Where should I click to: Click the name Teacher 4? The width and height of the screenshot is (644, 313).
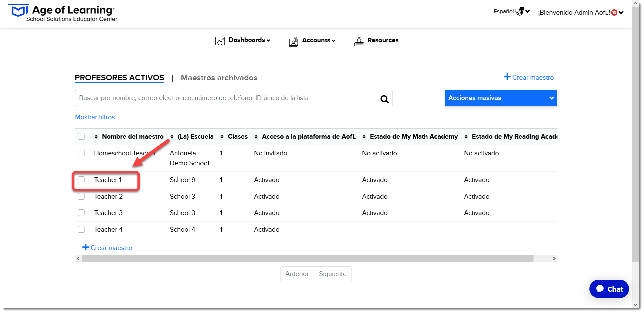108,229
